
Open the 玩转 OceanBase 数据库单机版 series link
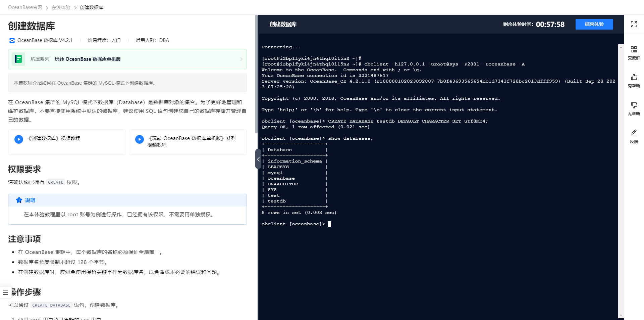(88, 59)
